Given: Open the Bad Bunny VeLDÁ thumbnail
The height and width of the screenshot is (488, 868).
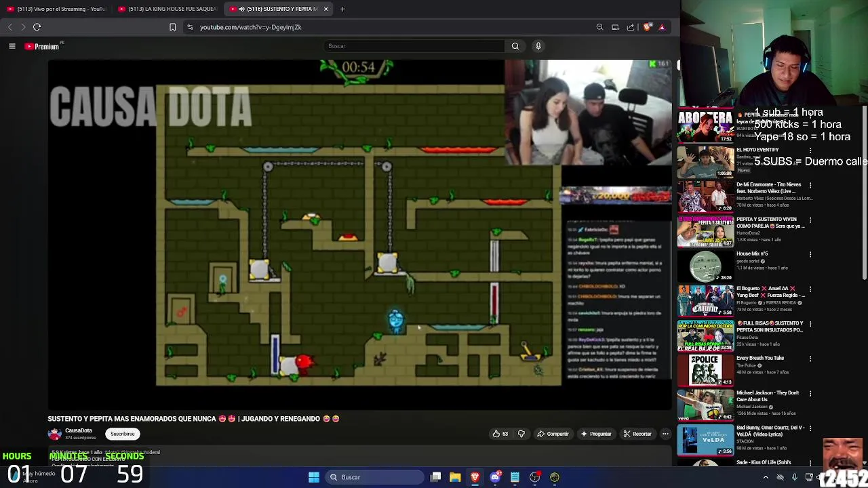Looking at the screenshot, I should pyautogui.click(x=705, y=439).
